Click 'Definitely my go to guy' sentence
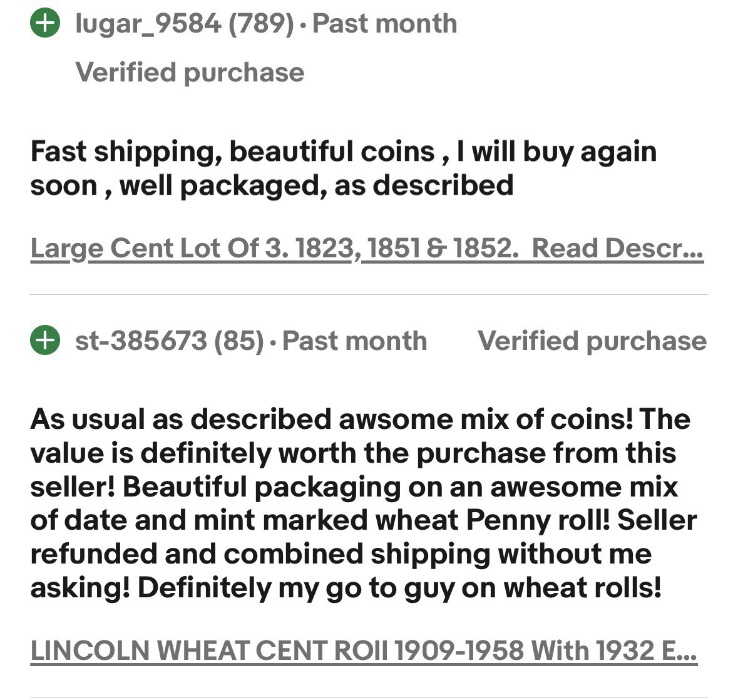The height and width of the screenshot is (700, 738). pyautogui.click(x=398, y=587)
